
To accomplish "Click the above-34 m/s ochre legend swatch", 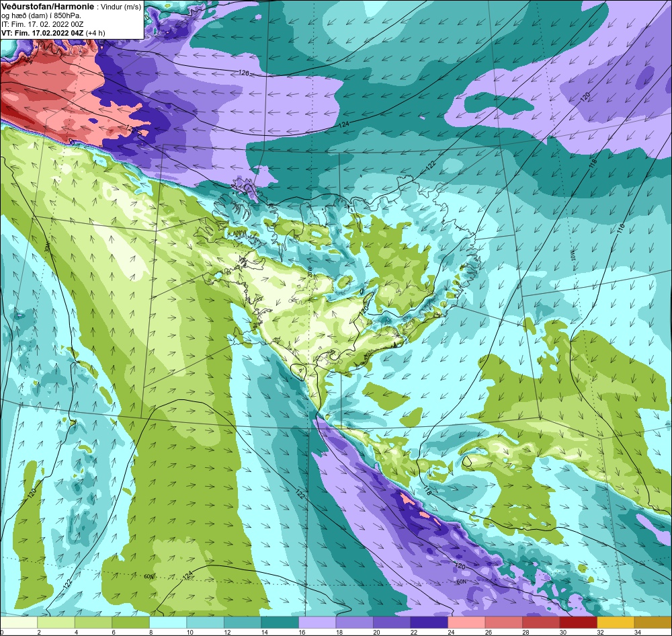I will 653,623.
